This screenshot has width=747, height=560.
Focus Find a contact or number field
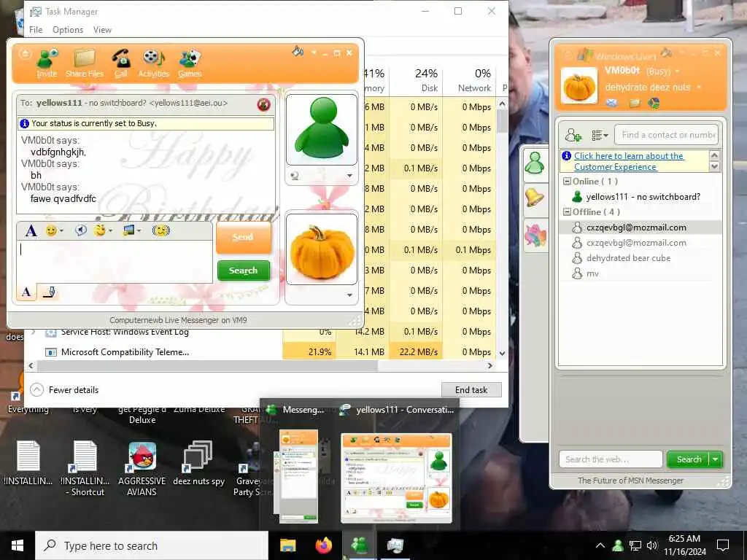click(x=666, y=135)
